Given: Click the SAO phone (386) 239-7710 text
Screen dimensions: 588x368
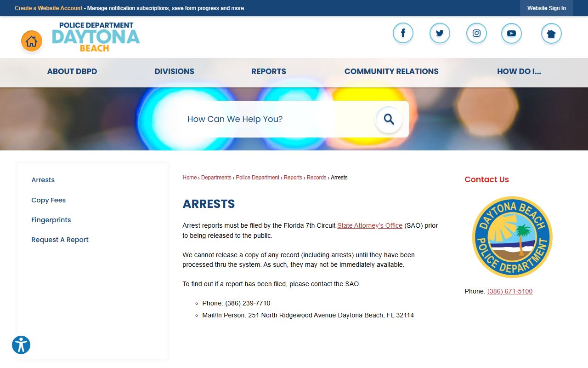Looking at the screenshot, I should (248, 303).
